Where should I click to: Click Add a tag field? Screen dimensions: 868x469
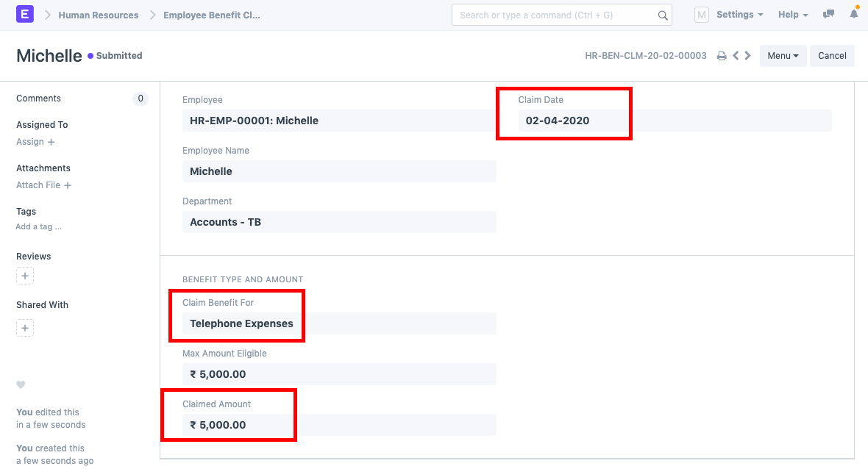[x=39, y=227]
